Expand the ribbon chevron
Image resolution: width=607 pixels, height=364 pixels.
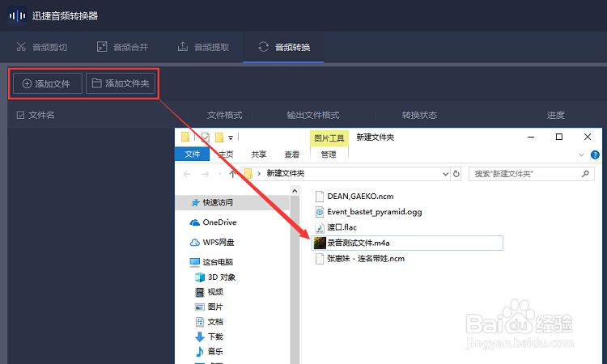[x=581, y=154]
